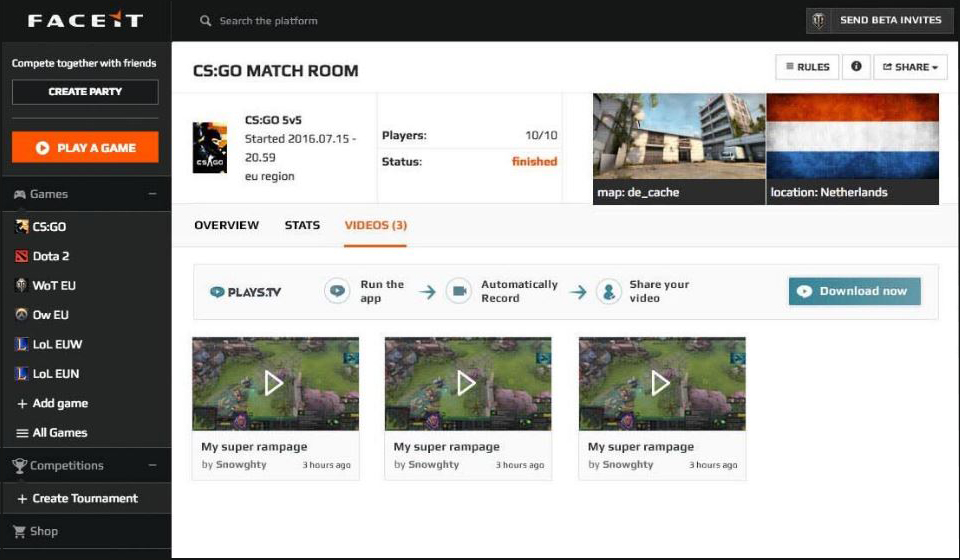960x560 pixels.
Task: Click the gamepad icon next to Games
Action: [x=20, y=194]
